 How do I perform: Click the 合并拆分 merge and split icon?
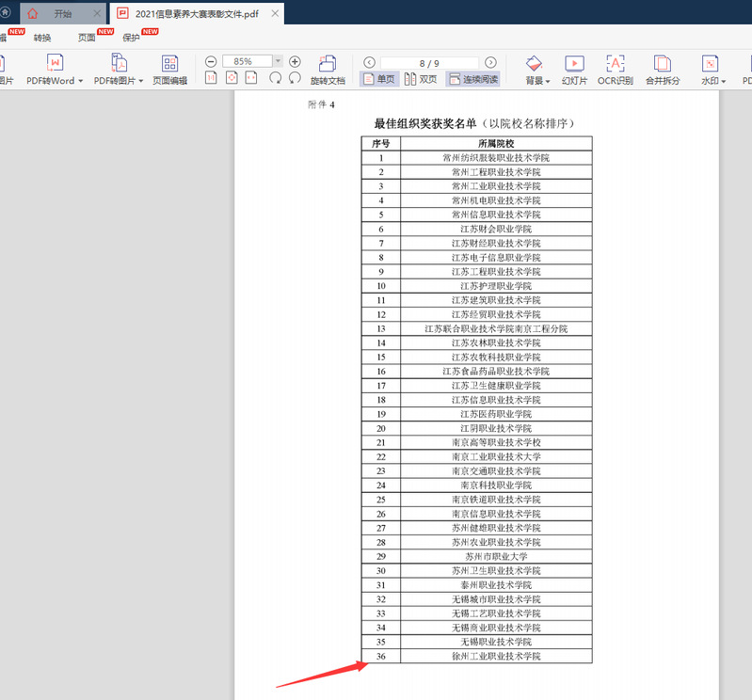click(663, 64)
